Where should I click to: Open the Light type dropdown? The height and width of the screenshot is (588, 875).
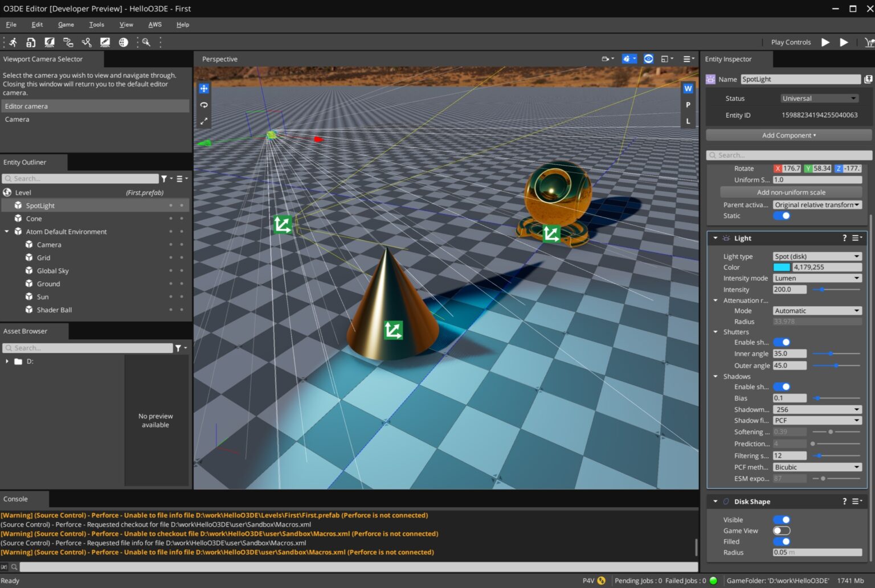(817, 256)
